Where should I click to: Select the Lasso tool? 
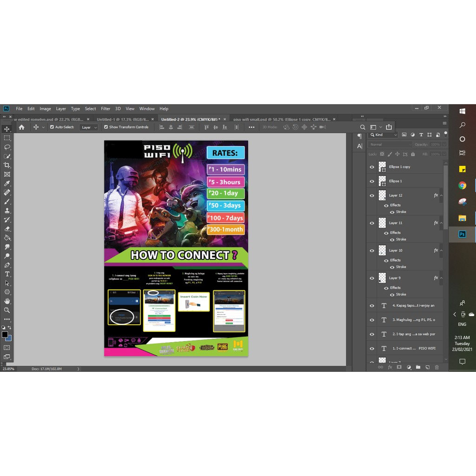point(7,147)
